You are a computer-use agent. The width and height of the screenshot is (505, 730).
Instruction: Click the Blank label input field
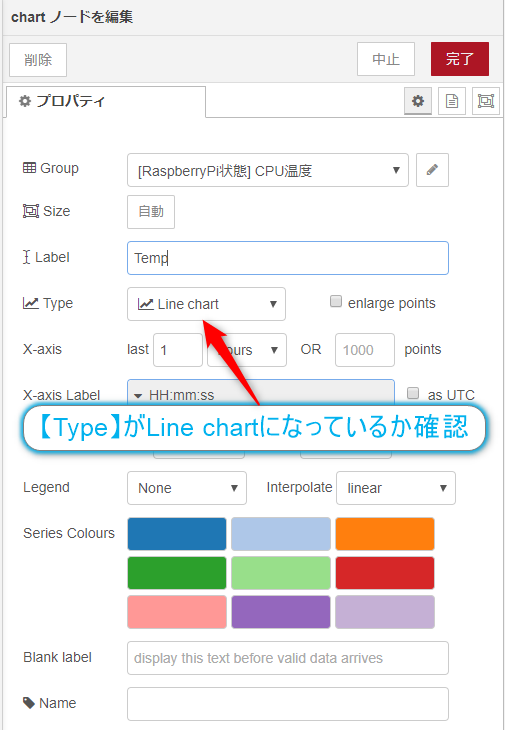[x=288, y=658]
